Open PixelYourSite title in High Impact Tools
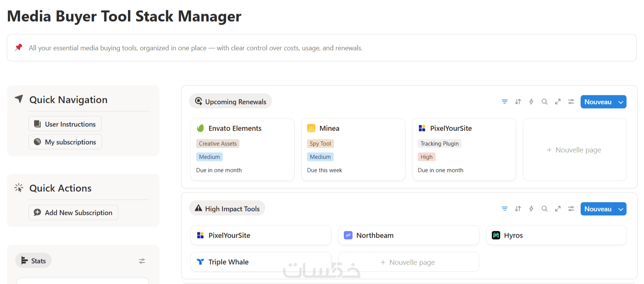 (229, 235)
